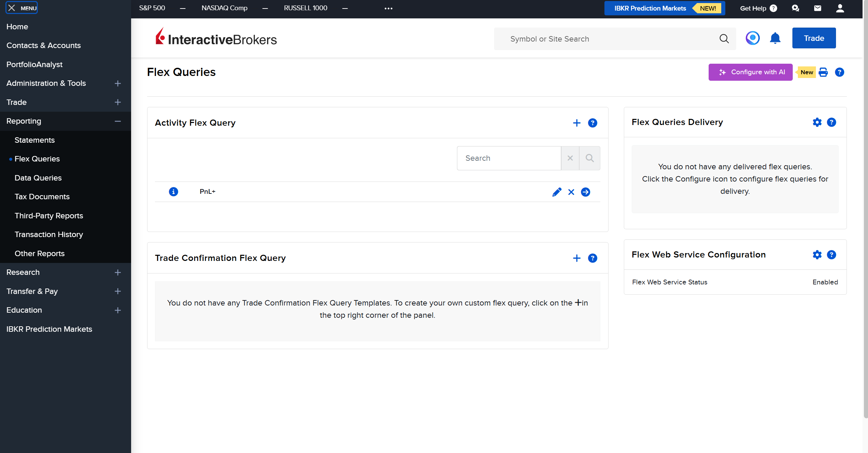Screen dimensions: 868x453
Task: Open Flex Queries Delivery help icon
Action: 832,122
